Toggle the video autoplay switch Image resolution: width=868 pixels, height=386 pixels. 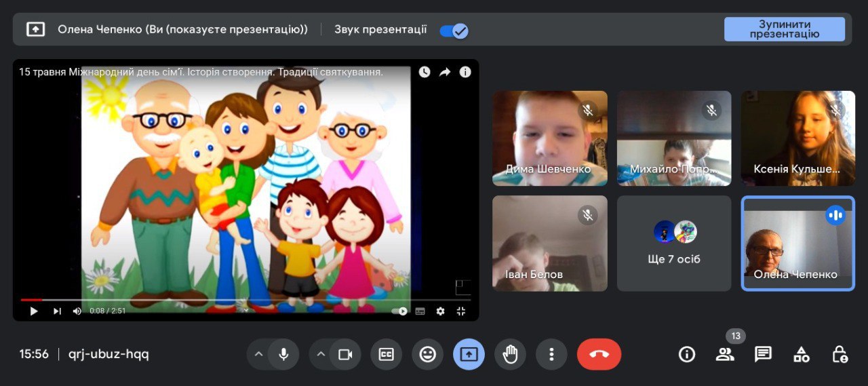click(400, 311)
